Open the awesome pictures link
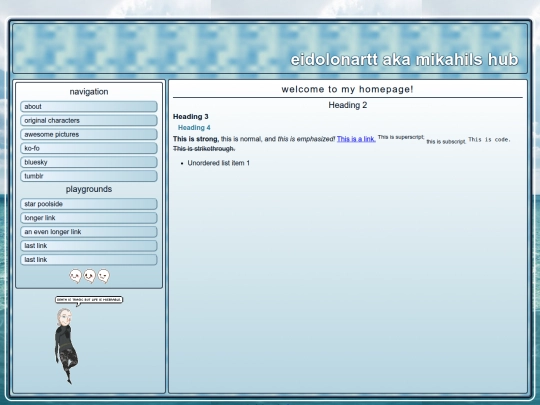The image size is (540, 405). [x=89, y=134]
